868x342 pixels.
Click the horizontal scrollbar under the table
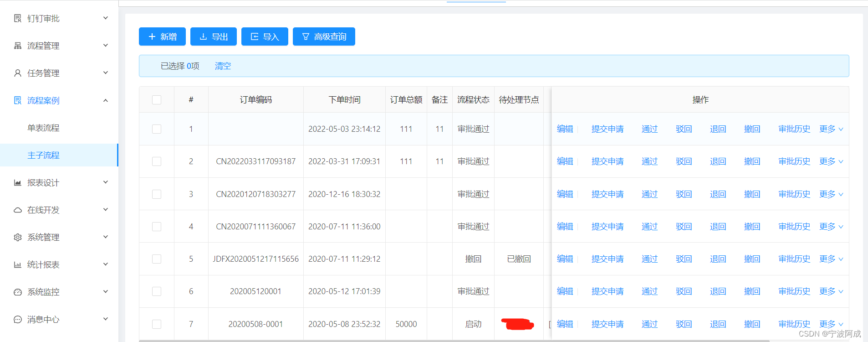454,341
